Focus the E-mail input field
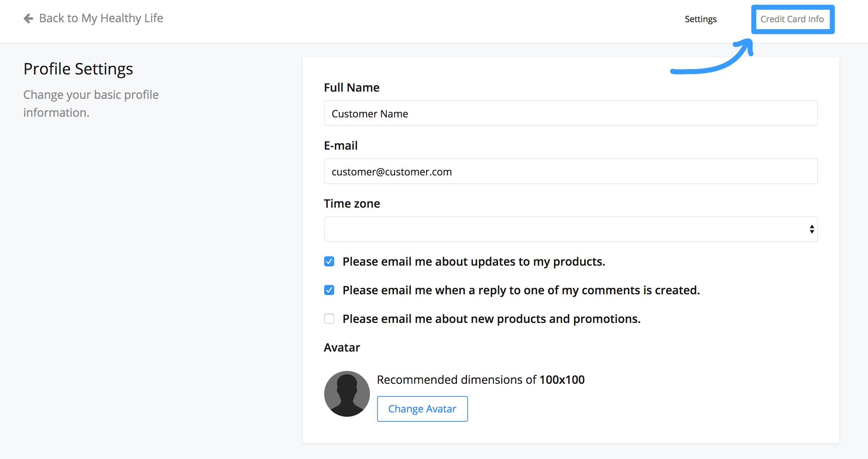 tap(571, 171)
